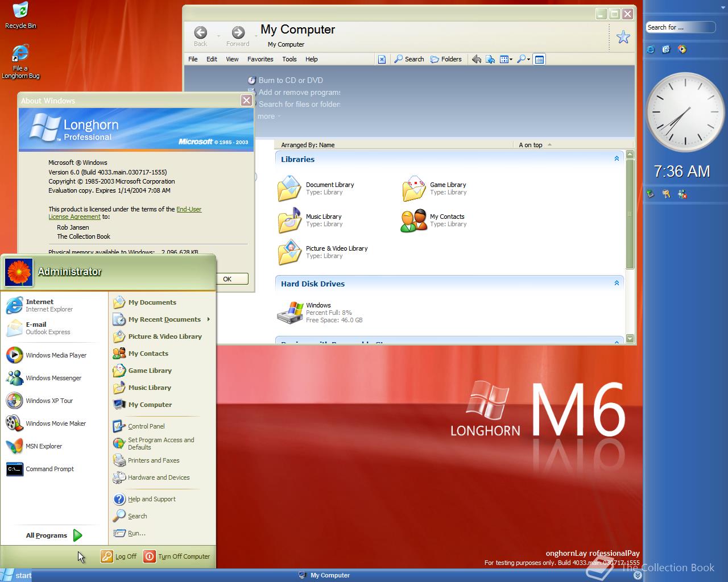Click the start button on taskbar

coord(16,575)
